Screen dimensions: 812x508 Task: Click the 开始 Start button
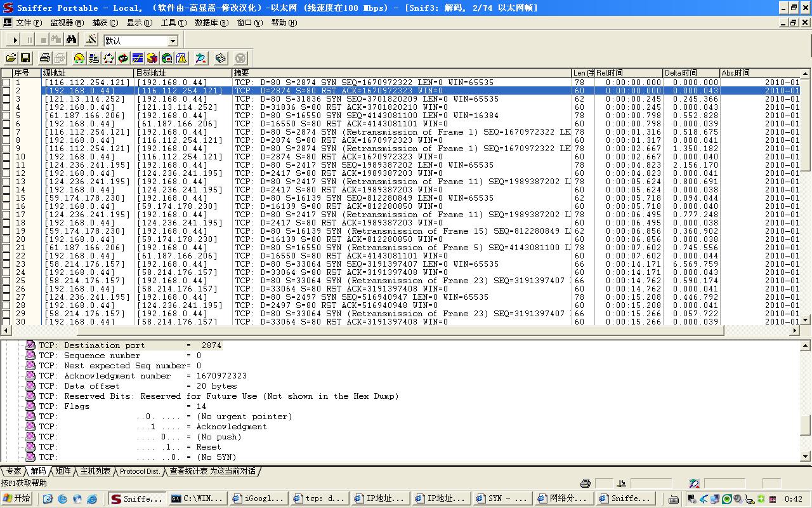point(17,498)
